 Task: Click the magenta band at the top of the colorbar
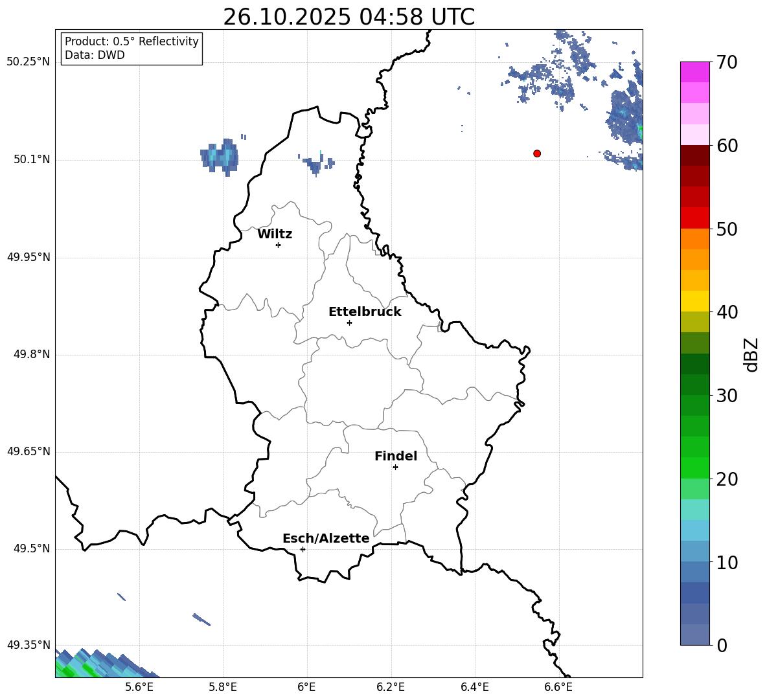694,72
